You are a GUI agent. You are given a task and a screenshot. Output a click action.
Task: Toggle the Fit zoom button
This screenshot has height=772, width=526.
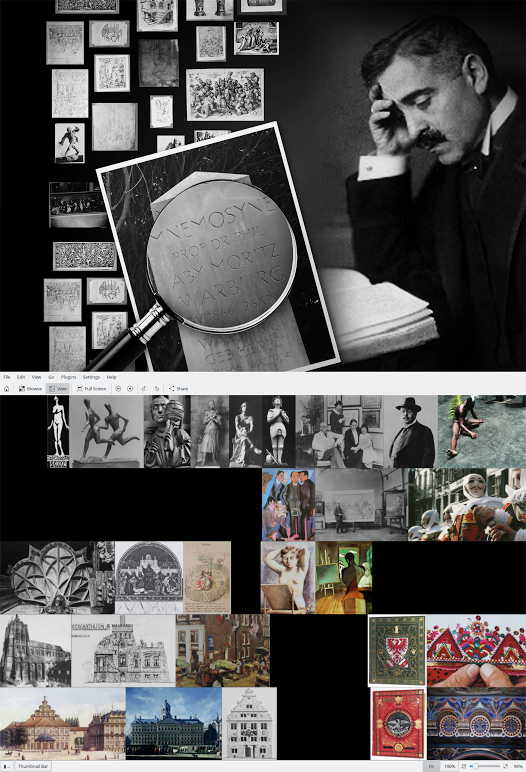431,767
